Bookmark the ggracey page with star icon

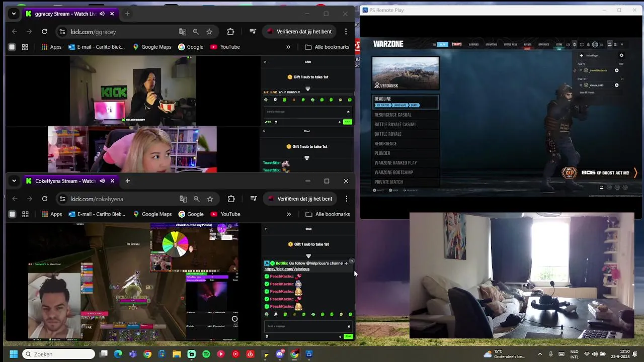click(x=209, y=32)
